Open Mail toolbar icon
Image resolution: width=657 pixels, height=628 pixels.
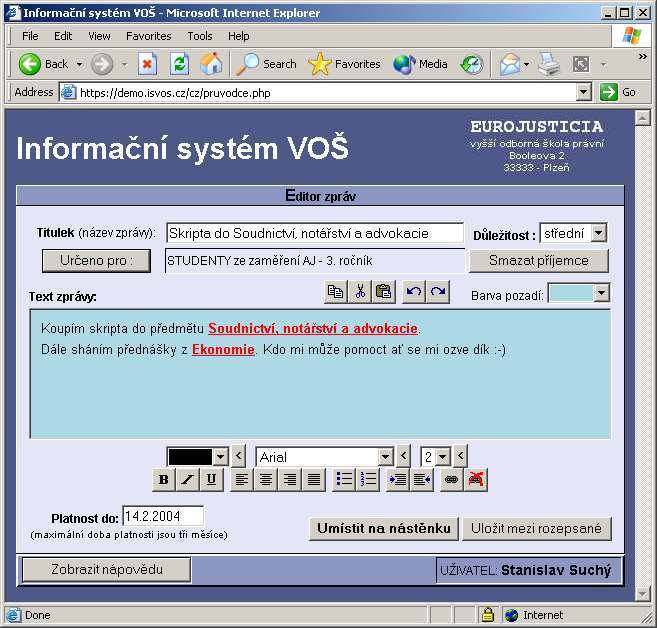coord(510,65)
